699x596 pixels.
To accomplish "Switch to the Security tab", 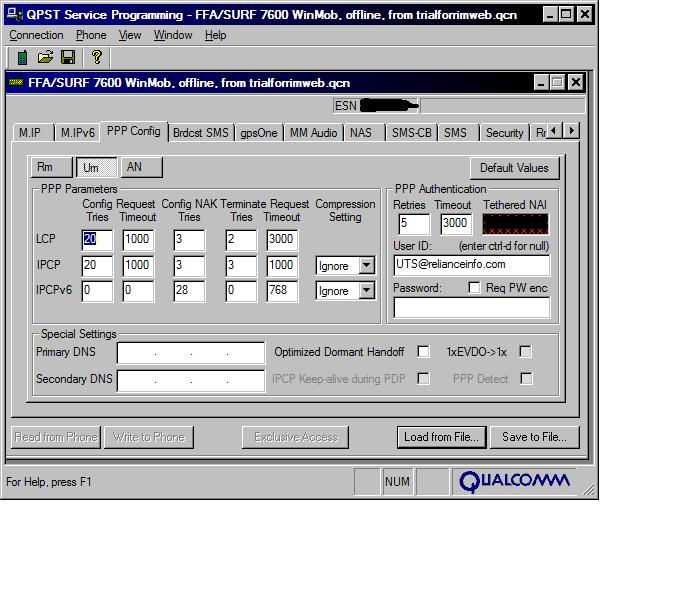I will coord(504,133).
